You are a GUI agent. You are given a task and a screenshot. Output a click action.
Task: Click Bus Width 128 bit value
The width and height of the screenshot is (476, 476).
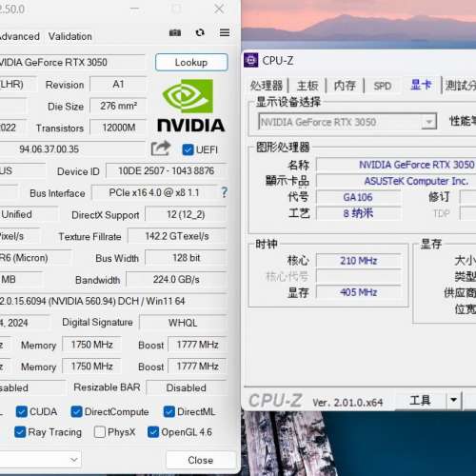pos(186,258)
